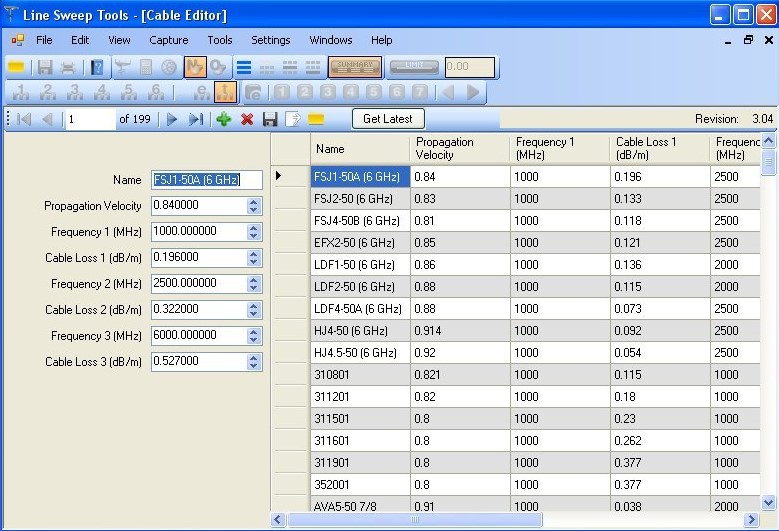The image size is (779, 531).
Task: Toggle the blue horizontal lines view button
Action: pyautogui.click(x=243, y=67)
